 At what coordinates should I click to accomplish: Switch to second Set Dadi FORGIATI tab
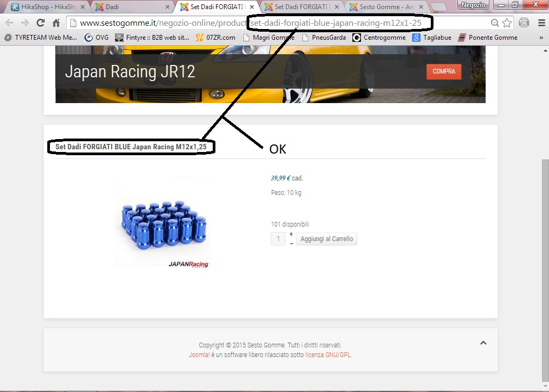click(302, 6)
